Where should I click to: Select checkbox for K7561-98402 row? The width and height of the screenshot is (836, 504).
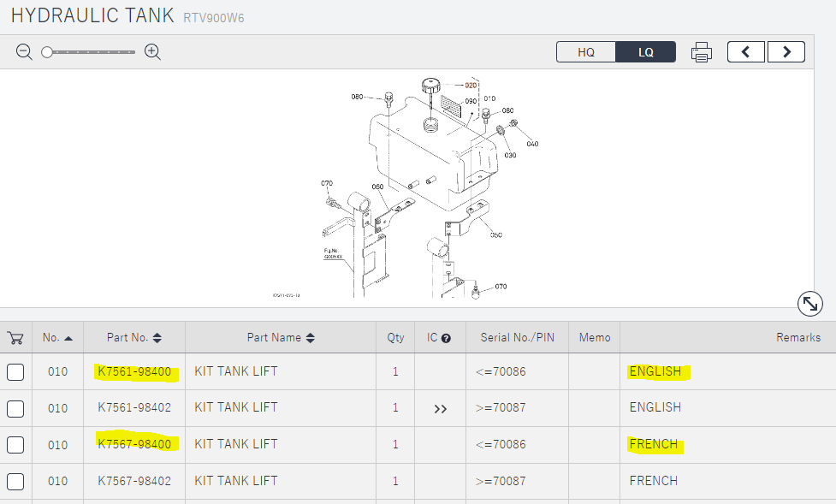coord(15,409)
